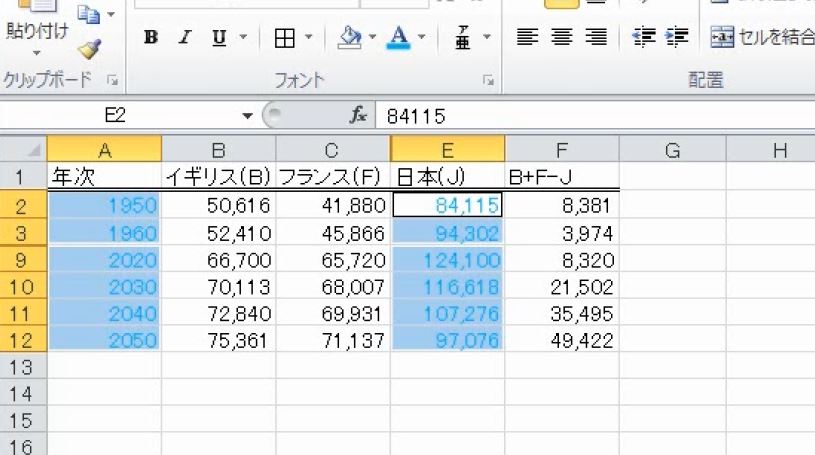Apply Font Color A icon
Viewport: 815px width, 455px height.
[399, 37]
